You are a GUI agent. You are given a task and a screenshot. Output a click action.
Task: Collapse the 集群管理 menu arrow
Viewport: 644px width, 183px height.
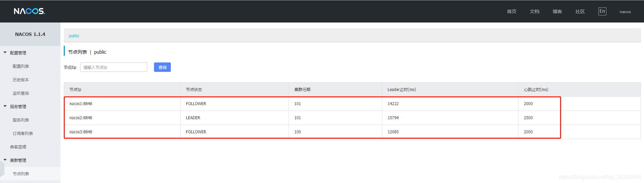pyautogui.click(x=5, y=160)
